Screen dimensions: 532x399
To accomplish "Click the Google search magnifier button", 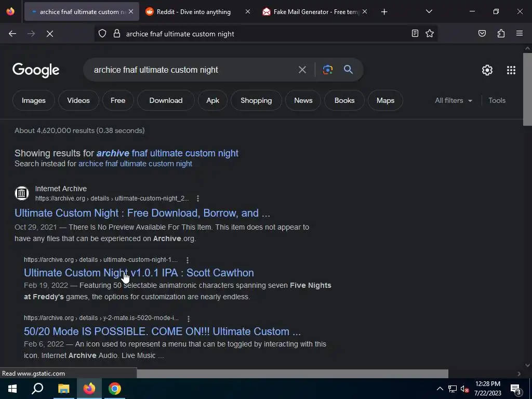I will [348, 70].
